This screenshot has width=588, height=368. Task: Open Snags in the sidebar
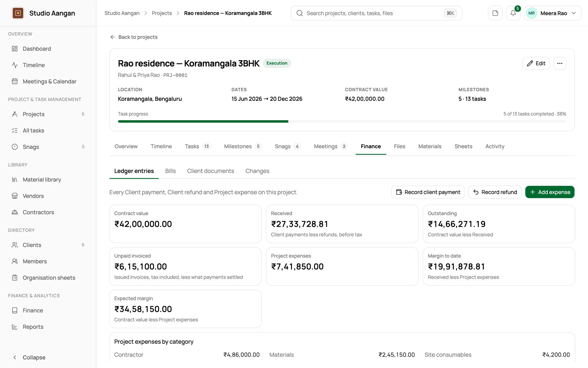coord(48,147)
